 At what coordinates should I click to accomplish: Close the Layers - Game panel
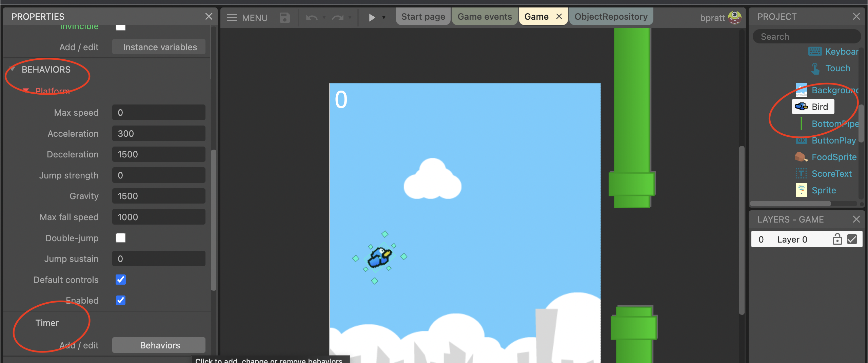click(x=856, y=219)
